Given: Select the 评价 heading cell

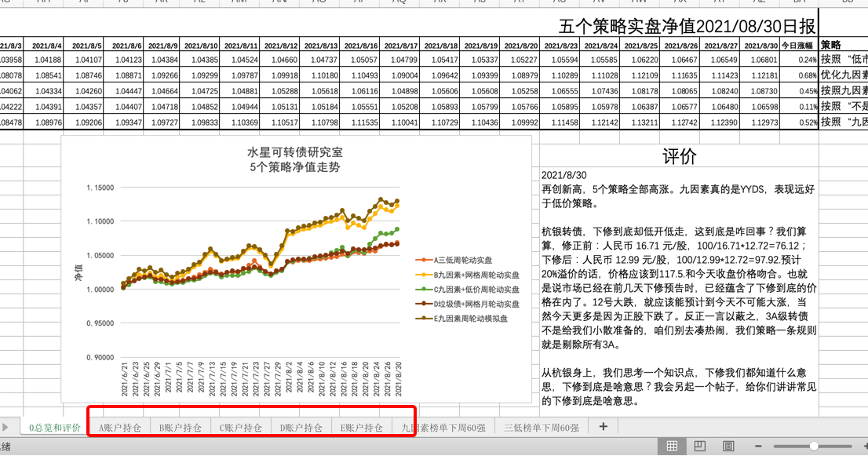Looking at the screenshot, I should pos(678,156).
